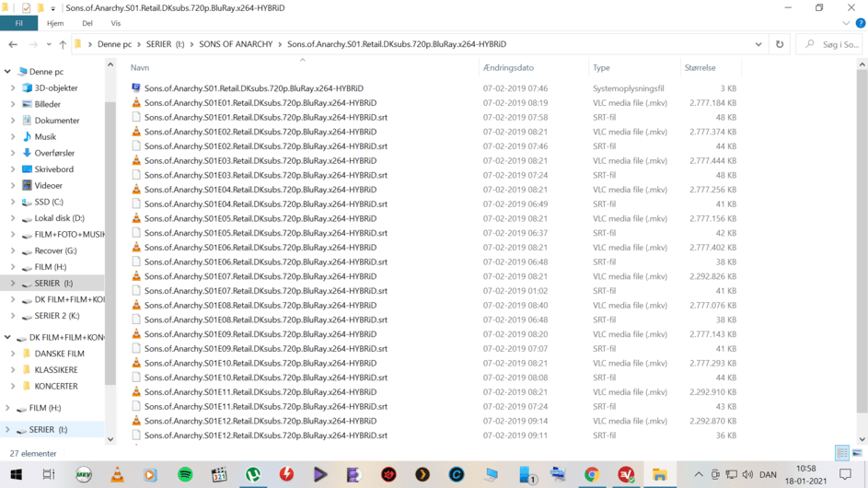Collapse the lower DK FILM+FILM+KON tree node
The height and width of the screenshot is (488, 868).
click(7, 337)
